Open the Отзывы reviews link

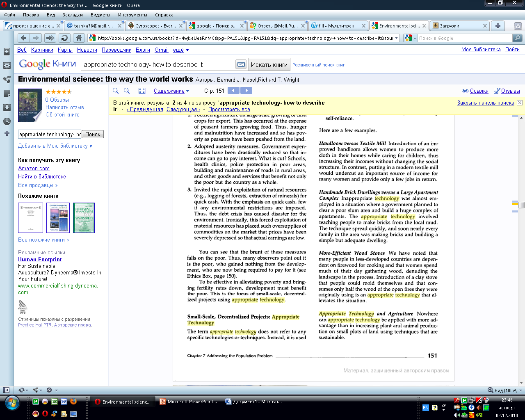click(x=507, y=91)
